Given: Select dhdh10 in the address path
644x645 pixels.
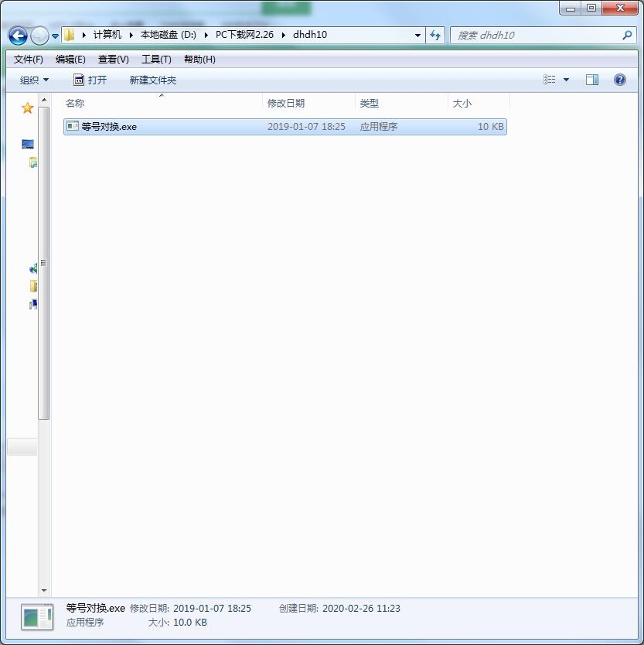Looking at the screenshot, I should (x=310, y=35).
